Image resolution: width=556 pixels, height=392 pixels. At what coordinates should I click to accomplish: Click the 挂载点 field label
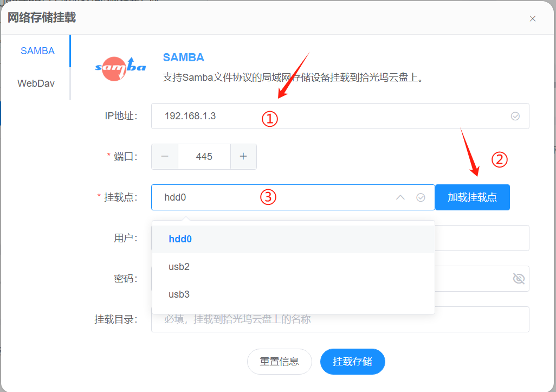click(120, 197)
